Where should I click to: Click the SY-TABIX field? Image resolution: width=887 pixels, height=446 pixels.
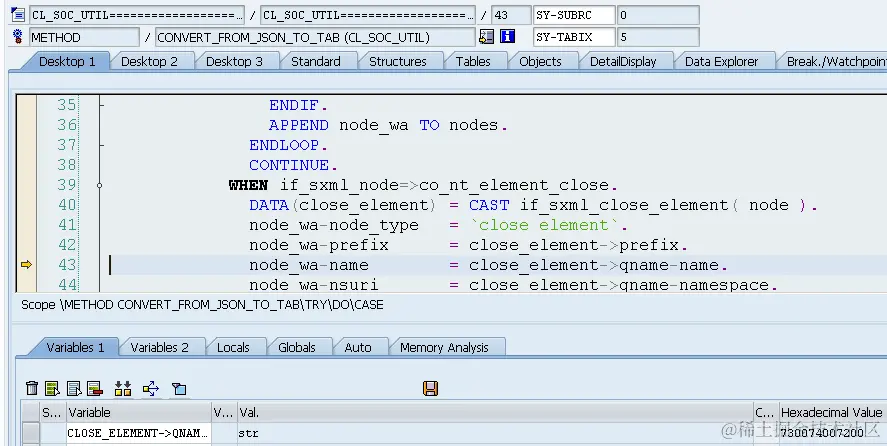[x=574, y=37]
